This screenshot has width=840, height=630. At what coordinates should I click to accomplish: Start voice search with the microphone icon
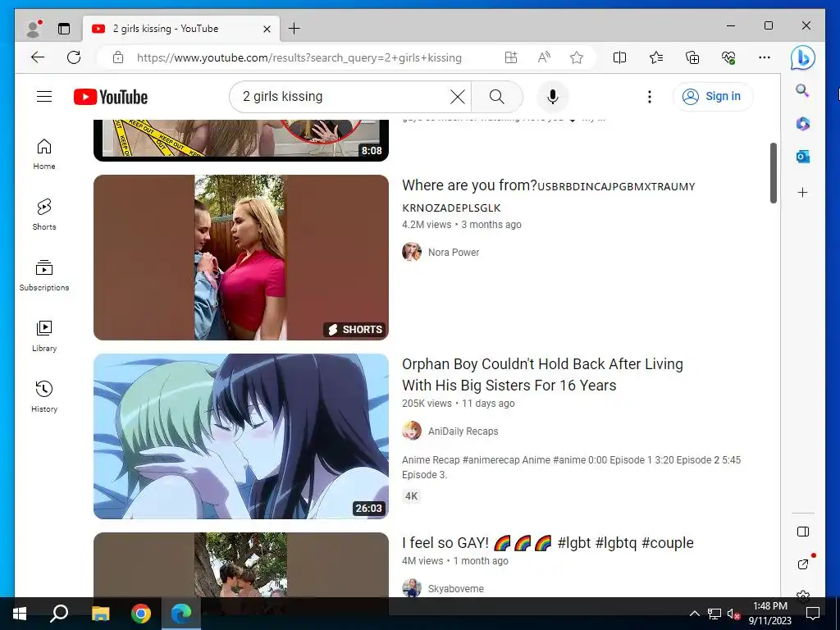[x=552, y=97]
